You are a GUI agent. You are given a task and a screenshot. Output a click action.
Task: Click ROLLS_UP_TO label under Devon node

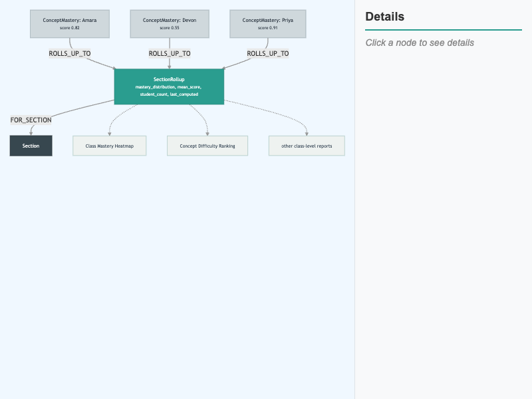(x=170, y=54)
